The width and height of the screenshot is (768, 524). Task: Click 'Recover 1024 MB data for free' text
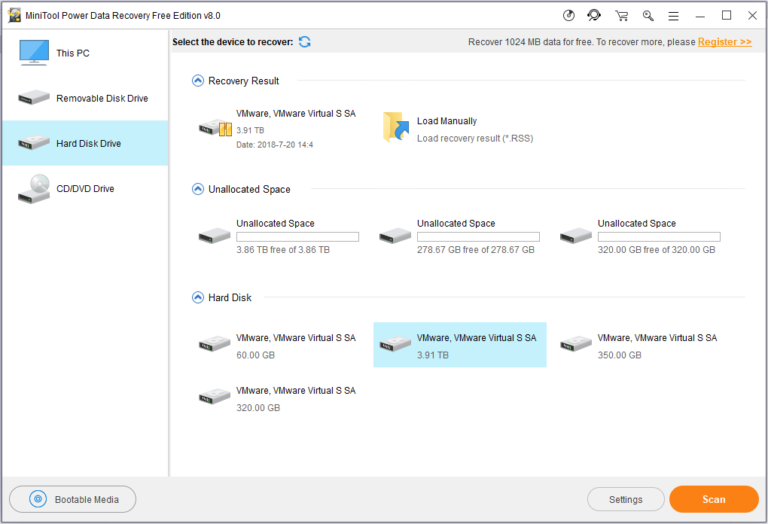[530, 42]
